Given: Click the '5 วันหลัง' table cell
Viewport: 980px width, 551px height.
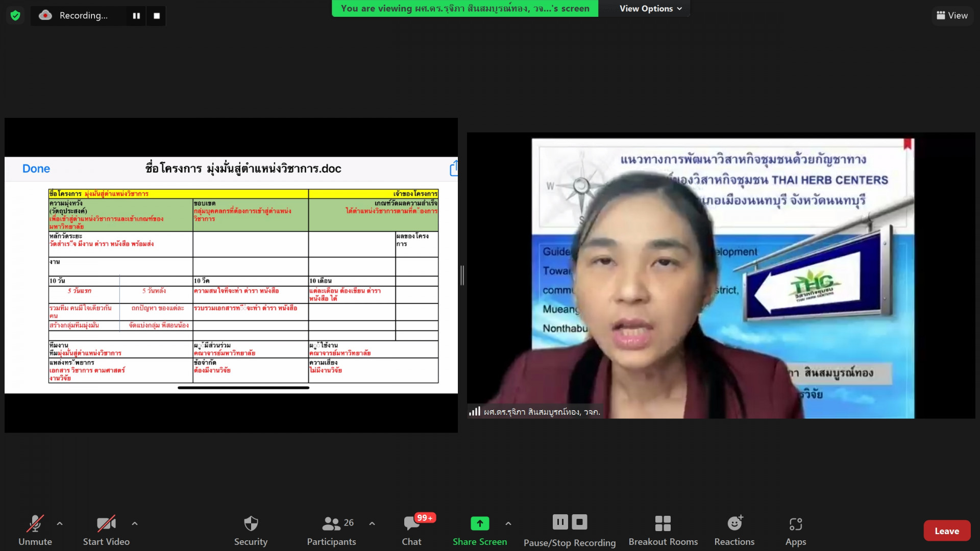Looking at the screenshot, I should click(156, 294).
